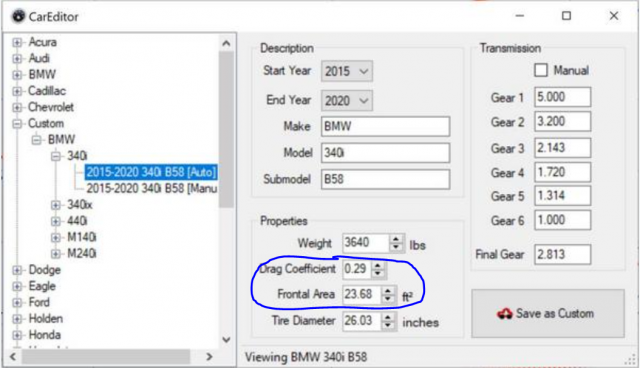Click tree vertical scrollbar down arrow
Image resolution: width=640 pixels, height=368 pixels.
[x=227, y=339]
